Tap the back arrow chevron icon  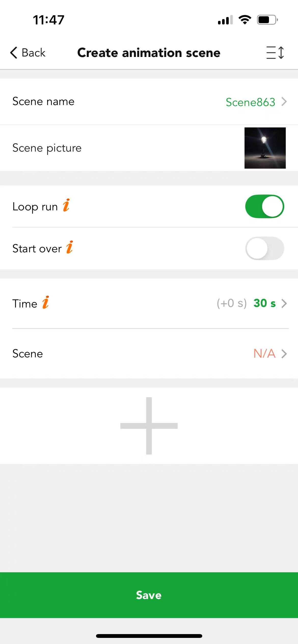tap(14, 53)
